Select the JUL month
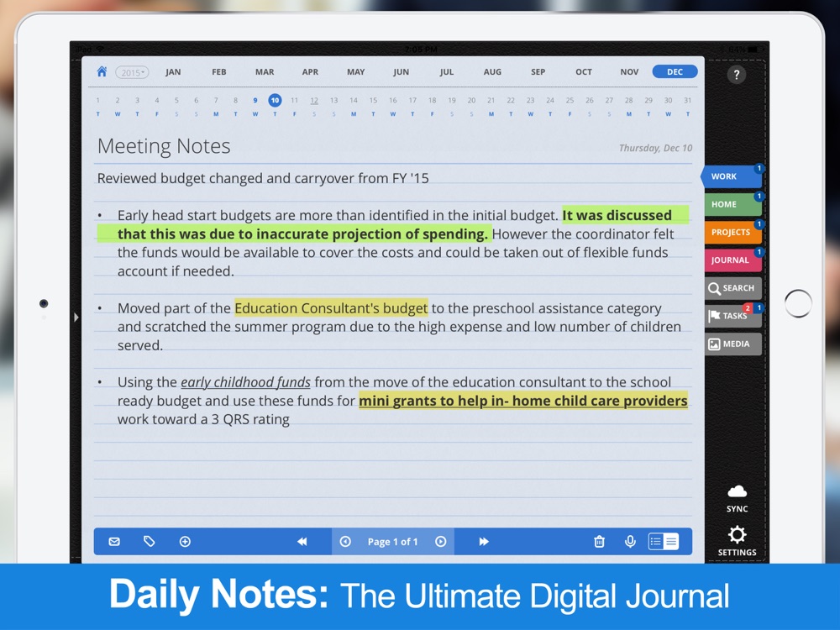 pos(447,71)
